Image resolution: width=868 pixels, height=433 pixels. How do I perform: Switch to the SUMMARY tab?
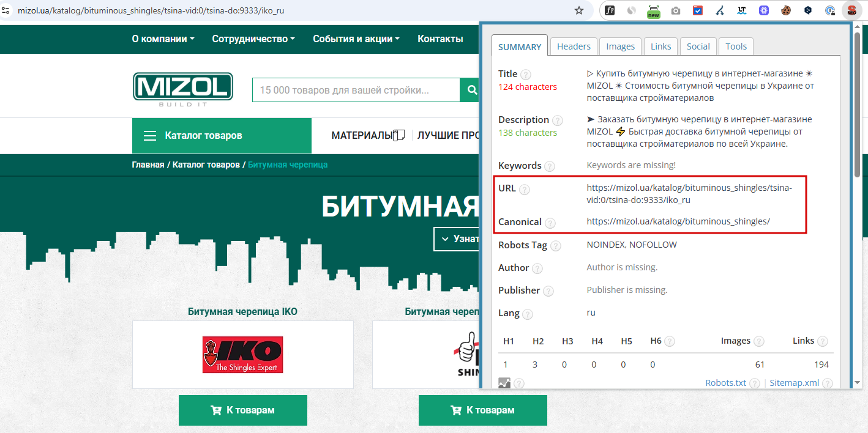pos(520,46)
